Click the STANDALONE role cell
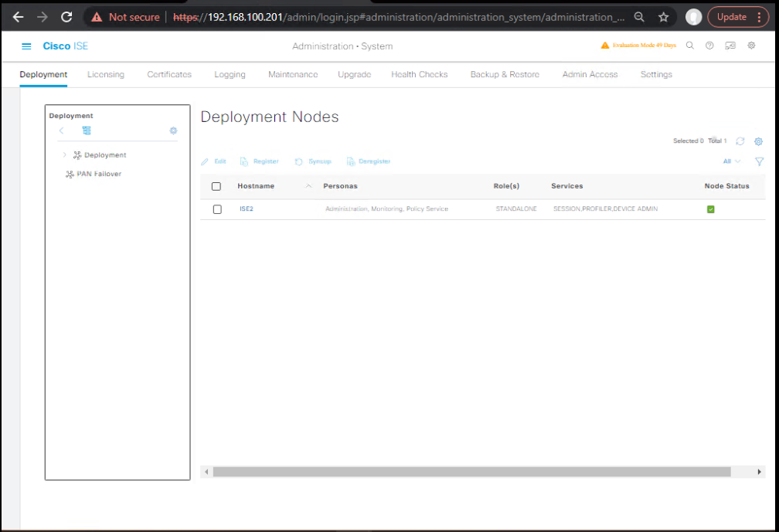The height and width of the screenshot is (532, 779). (x=516, y=209)
